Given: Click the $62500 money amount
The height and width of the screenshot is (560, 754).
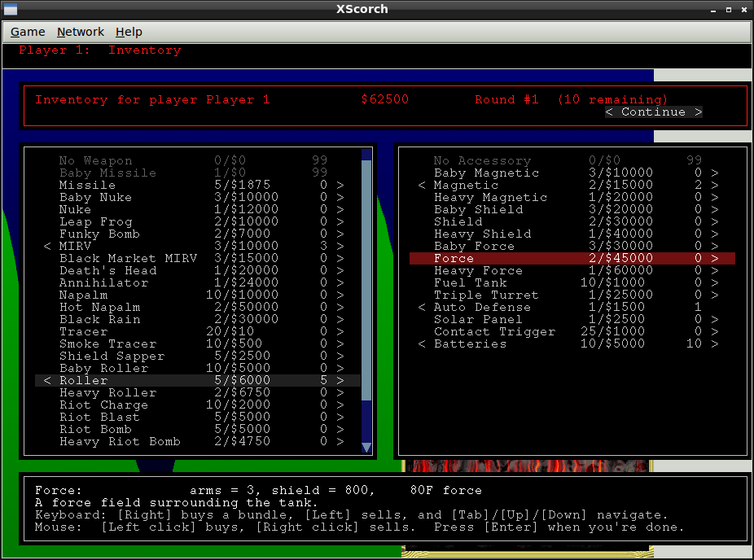Looking at the screenshot, I should point(384,99).
